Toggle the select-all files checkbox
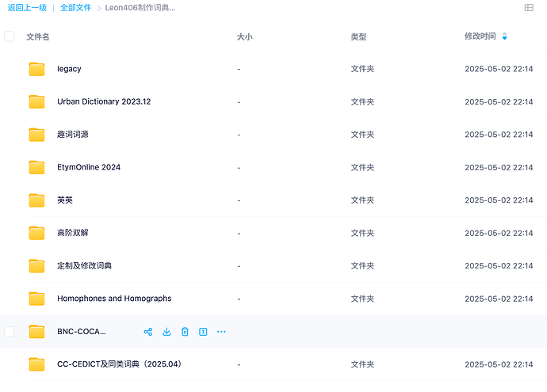The width and height of the screenshot is (547, 392). [10, 36]
